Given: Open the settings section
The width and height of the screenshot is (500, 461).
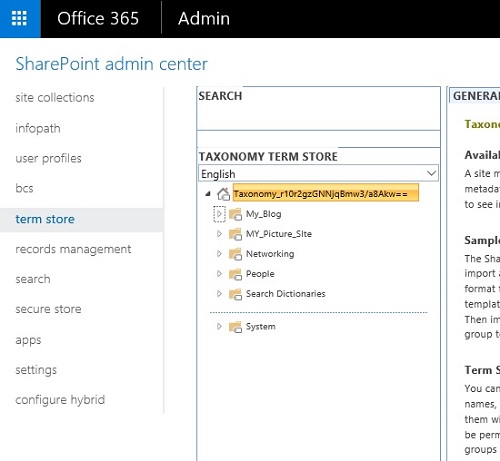Looking at the screenshot, I should 36,370.
